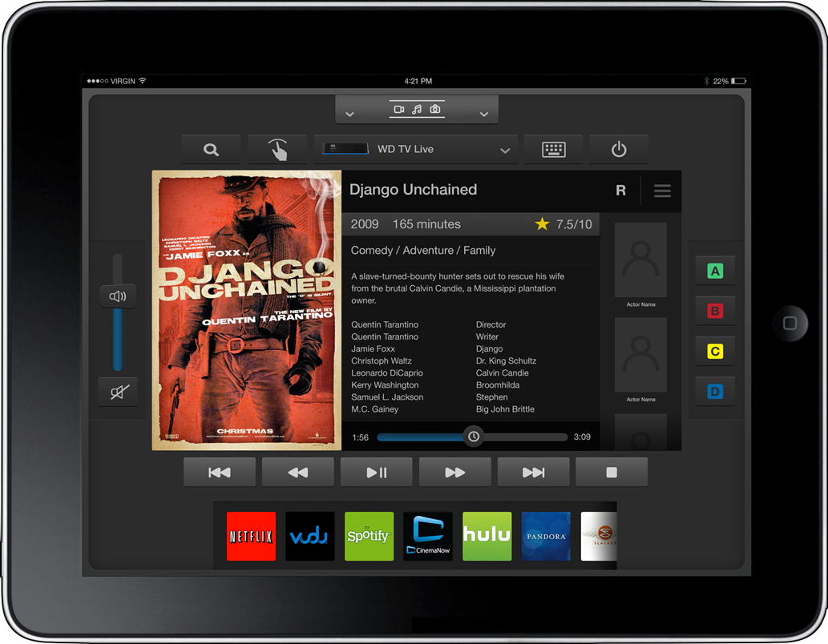Stop the playback
Screen dimensions: 828x644
tap(612, 472)
